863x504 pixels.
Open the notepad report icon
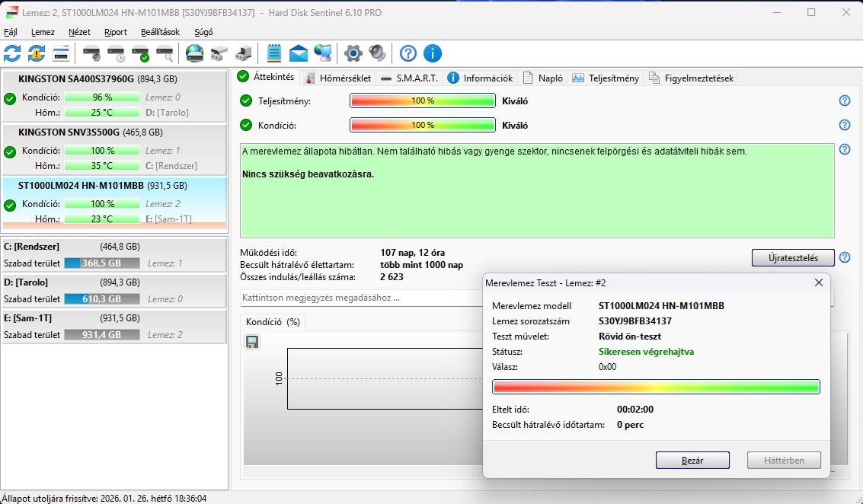point(273,53)
